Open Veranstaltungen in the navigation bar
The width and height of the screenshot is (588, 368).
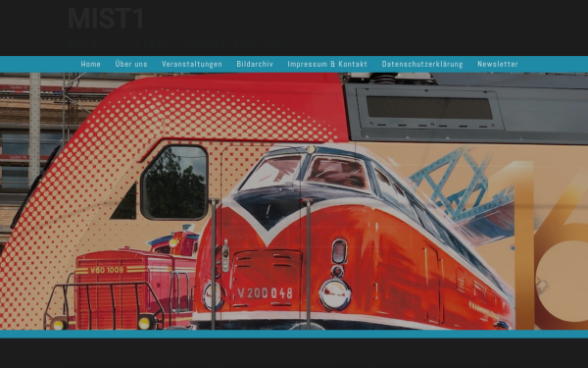(192, 64)
